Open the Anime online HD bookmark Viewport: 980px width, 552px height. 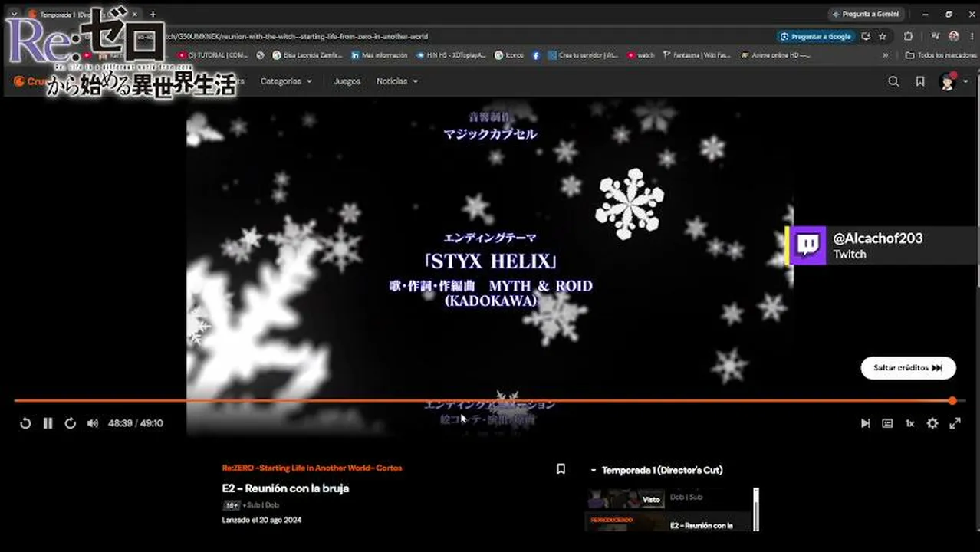tap(776, 55)
